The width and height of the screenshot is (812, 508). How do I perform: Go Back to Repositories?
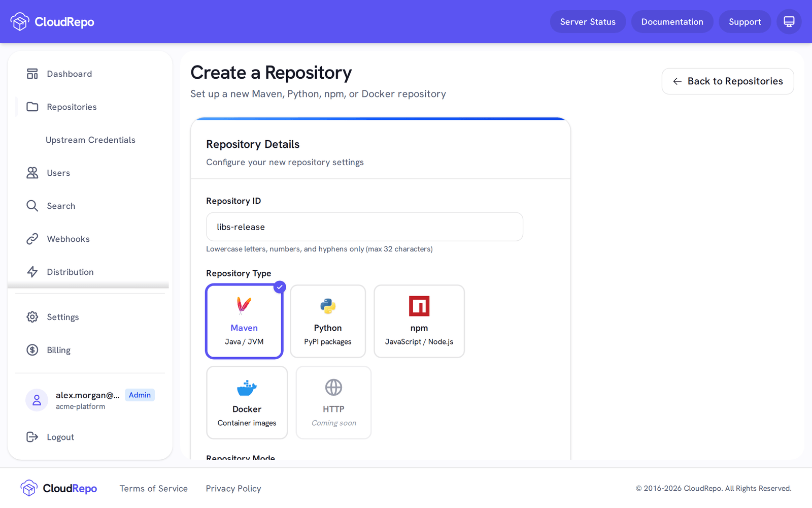[x=728, y=81]
